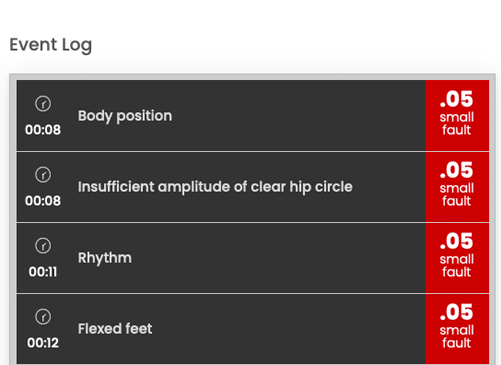Click 'small fault' label on Rhythm row
The image size is (501, 365).
457,266
